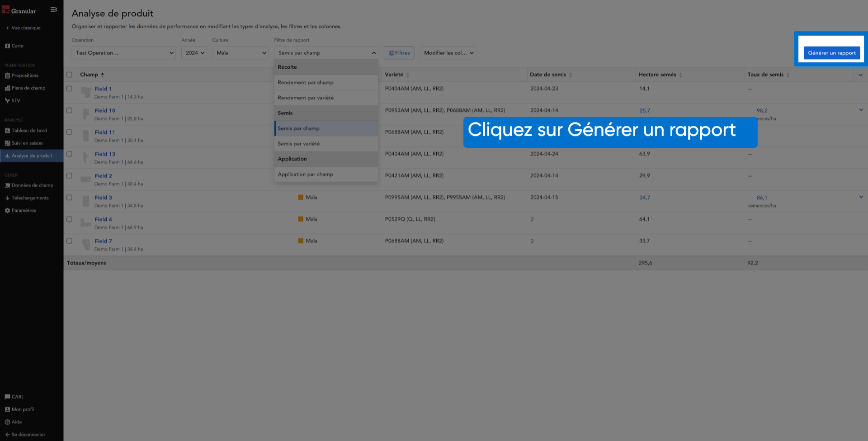The image size is (868, 441).
Task: Click Se déconnecter to log out
Action: click(25, 435)
